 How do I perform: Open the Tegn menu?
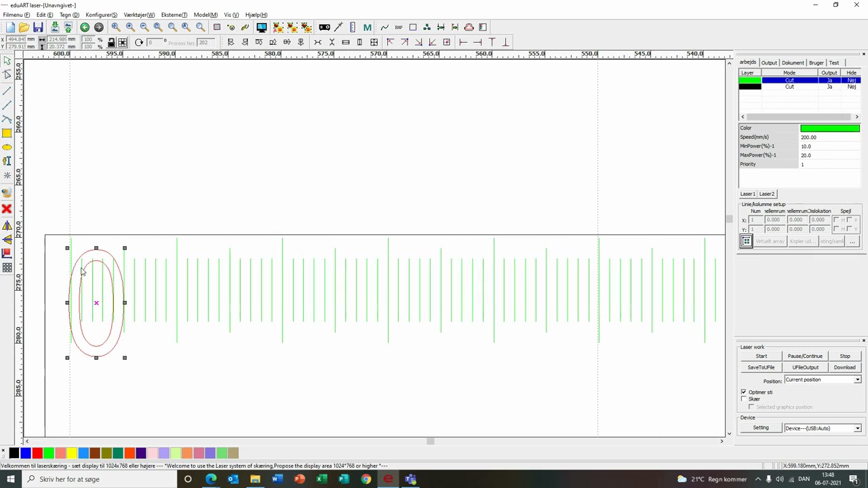click(69, 15)
